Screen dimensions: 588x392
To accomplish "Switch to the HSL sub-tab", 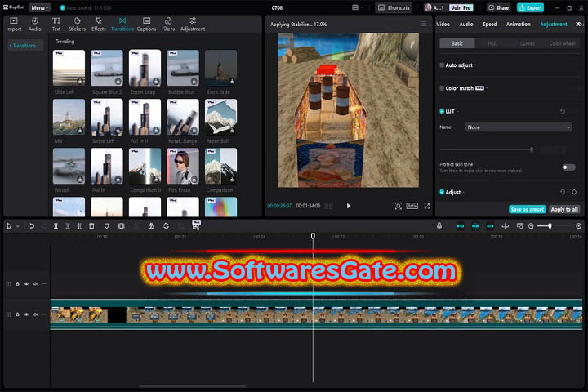I will [x=492, y=43].
